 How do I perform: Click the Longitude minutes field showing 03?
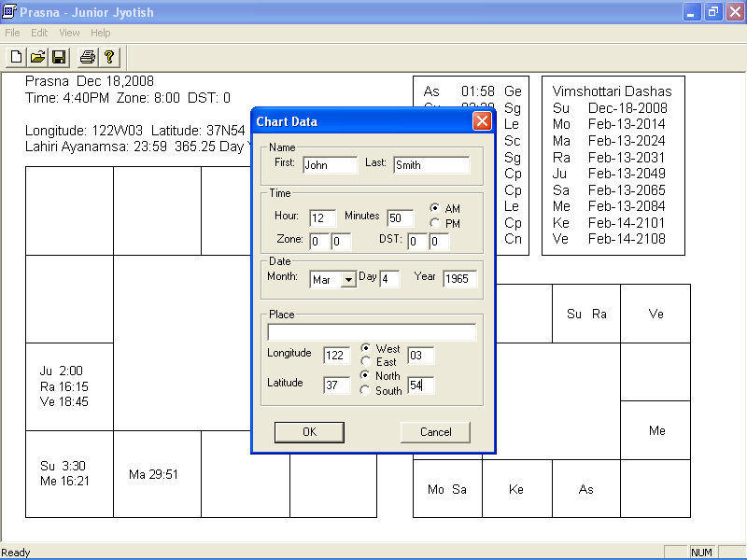[421, 356]
